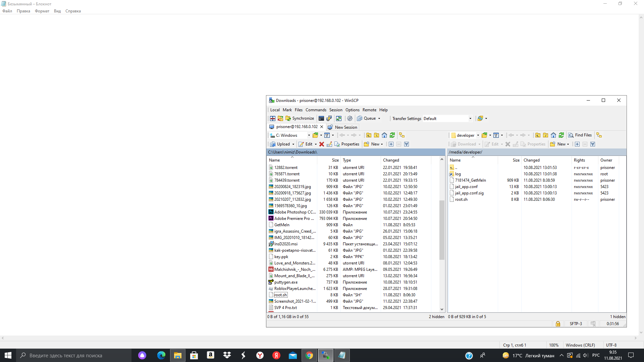Image resolution: width=644 pixels, height=362 pixels.
Task: Toggle local directory tree icon
Action: [x=402, y=135]
